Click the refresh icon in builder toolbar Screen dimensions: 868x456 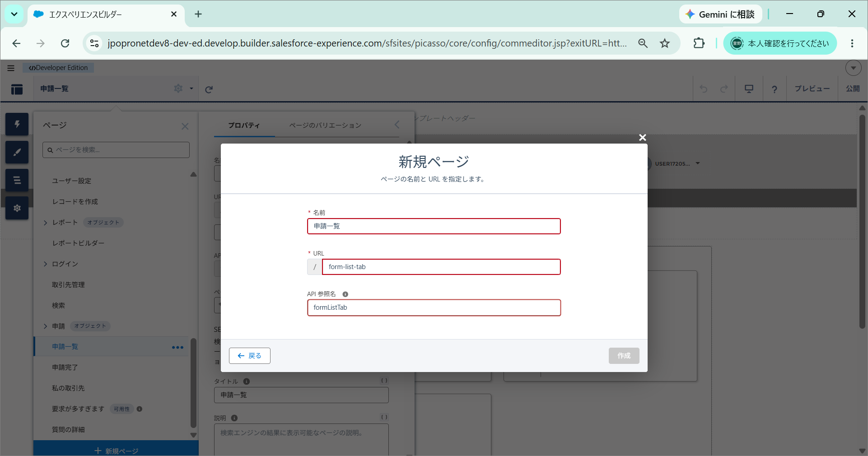(209, 89)
